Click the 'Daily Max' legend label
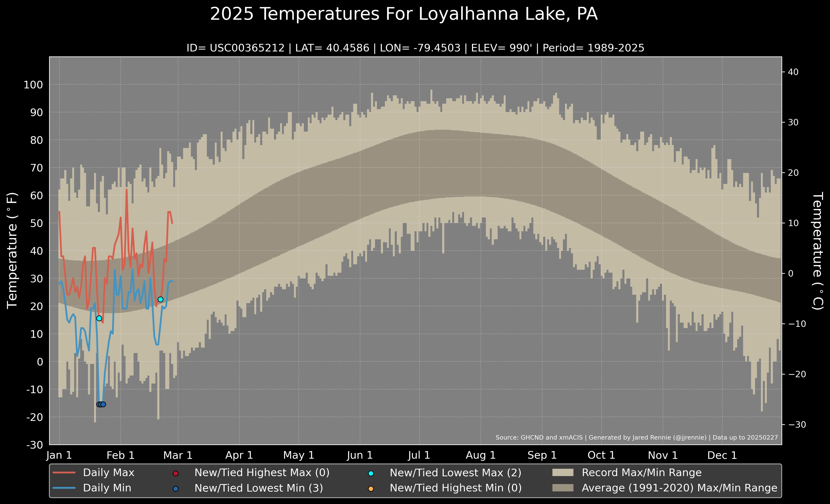Screen dimensions: 830x504 (109, 473)
